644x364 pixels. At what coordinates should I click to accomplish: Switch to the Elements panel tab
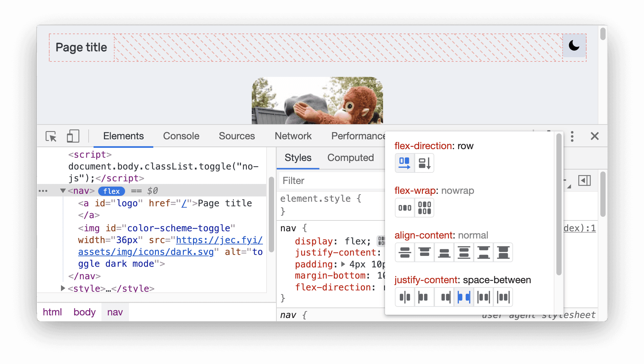tap(122, 136)
